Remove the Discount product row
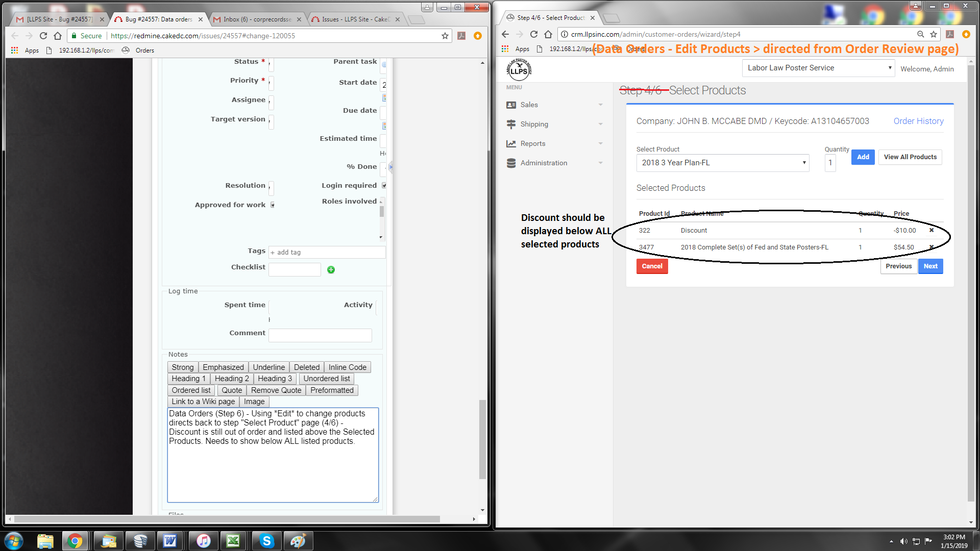The image size is (980, 551). (932, 230)
